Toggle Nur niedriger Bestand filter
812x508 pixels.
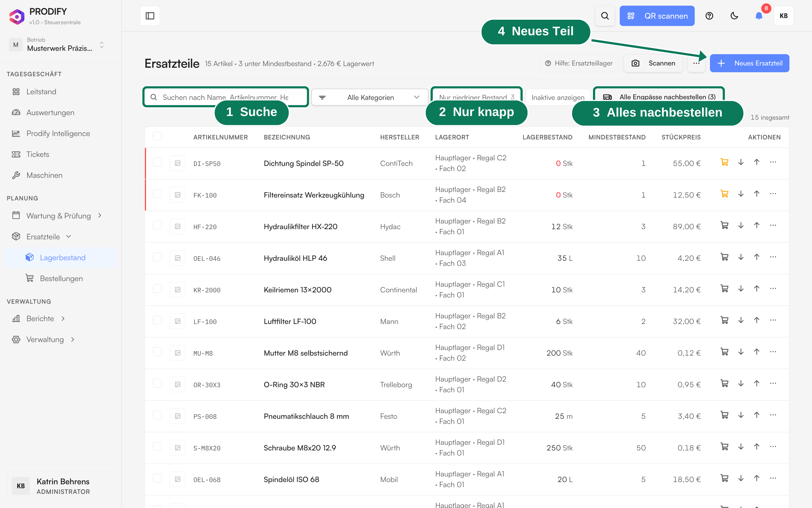pyautogui.click(x=476, y=97)
